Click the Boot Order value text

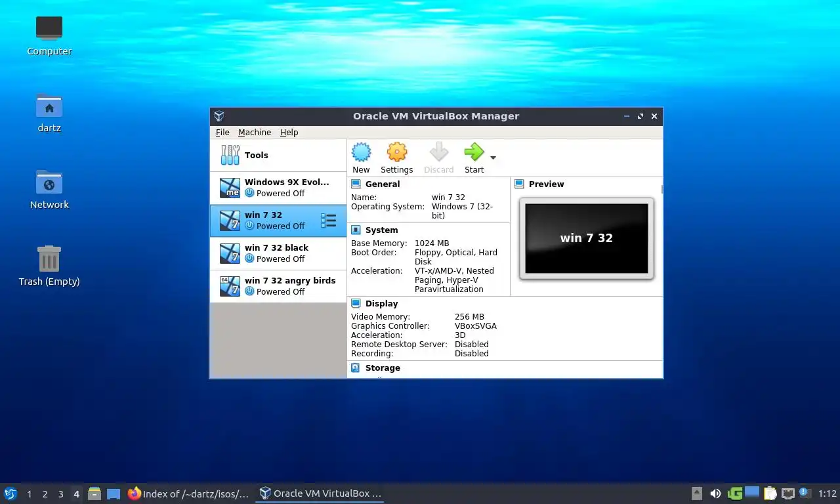456,257
